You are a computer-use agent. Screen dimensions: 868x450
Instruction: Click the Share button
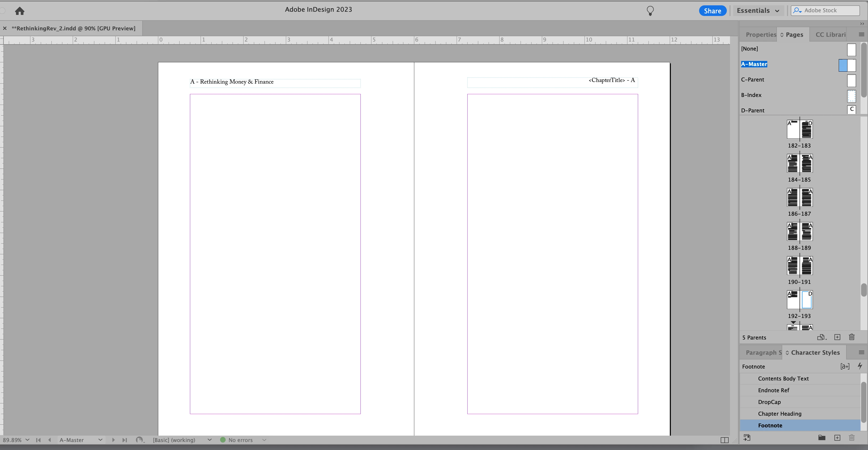[712, 11]
